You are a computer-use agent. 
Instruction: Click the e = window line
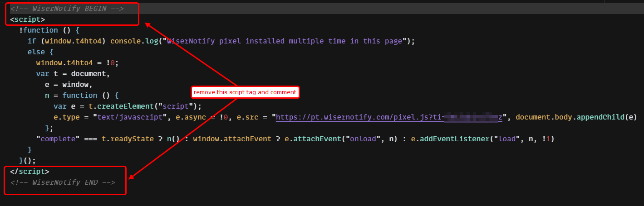coord(69,85)
